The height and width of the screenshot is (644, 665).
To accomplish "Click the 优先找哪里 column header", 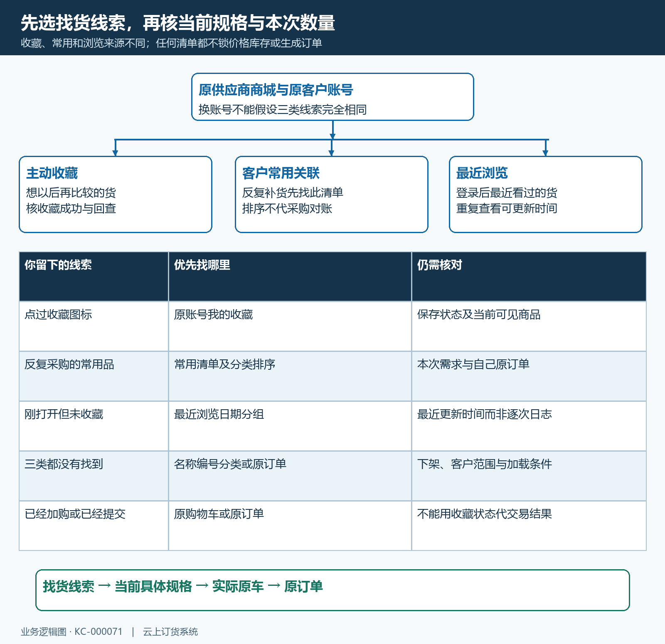I will pyautogui.click(x=290, y=276).
